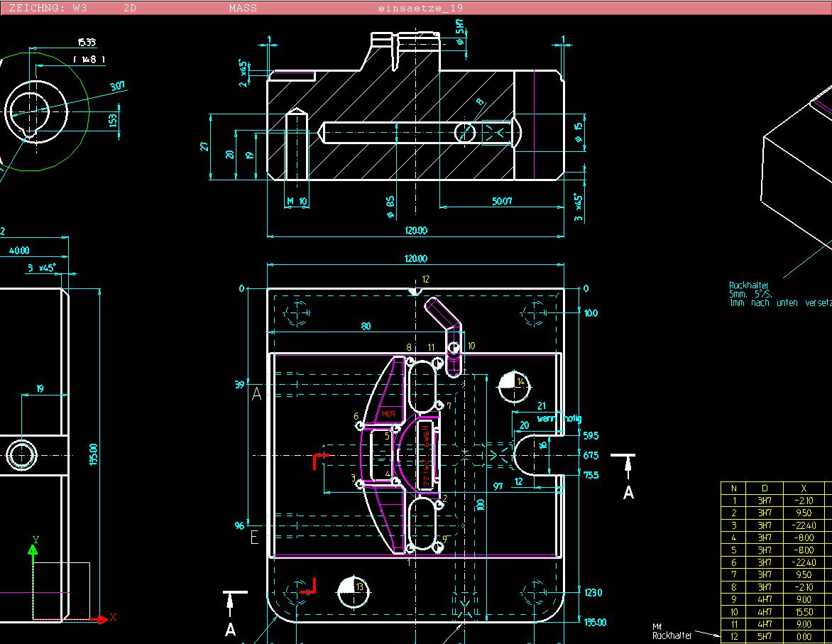This screenshot has width=832, height=644.
Task: Select the 67.5 ordinate dimension
Action: (x=591, y=455)
